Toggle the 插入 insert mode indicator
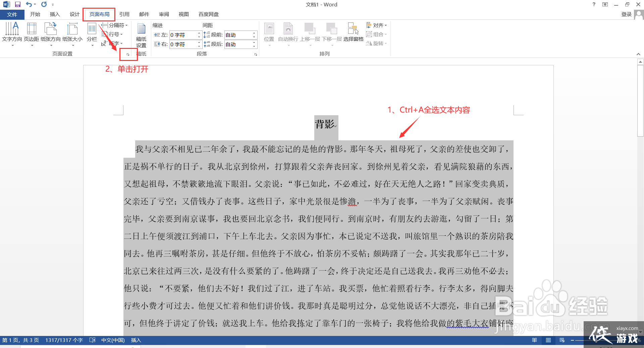The image size is (644, 348). [x=136, y=340]
